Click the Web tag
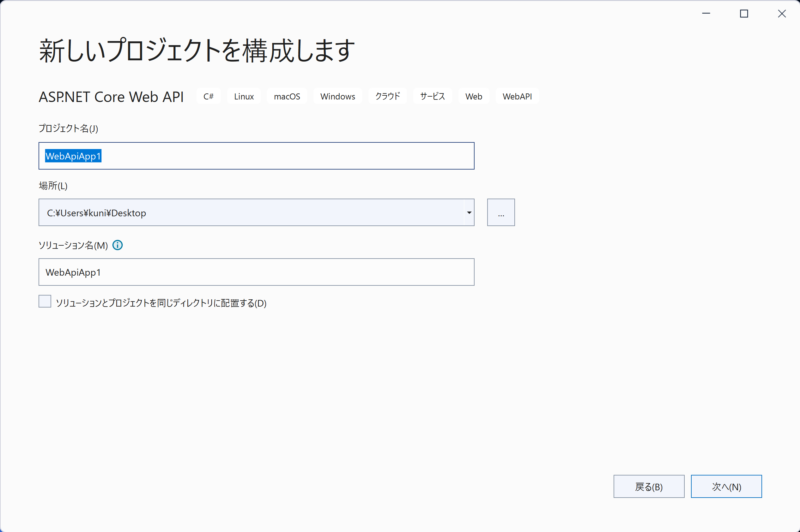 pyautogui.click(x=474, y=96)
